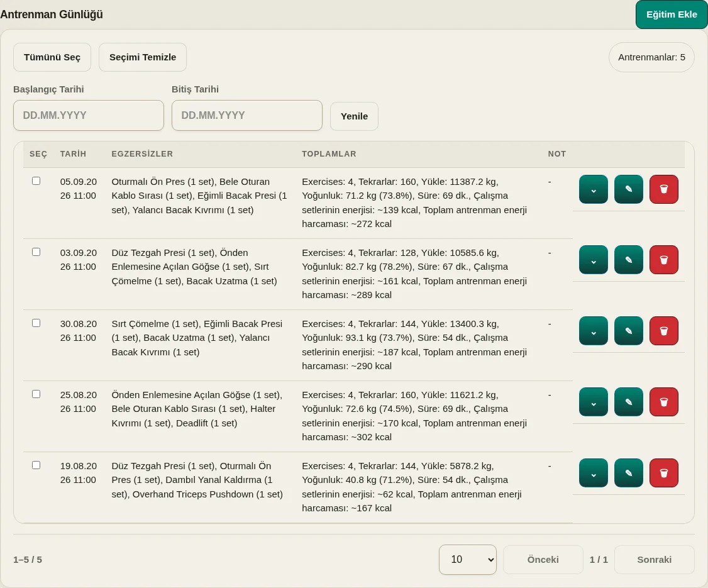Go to next page with Sonraki

(x=655, y=560)
